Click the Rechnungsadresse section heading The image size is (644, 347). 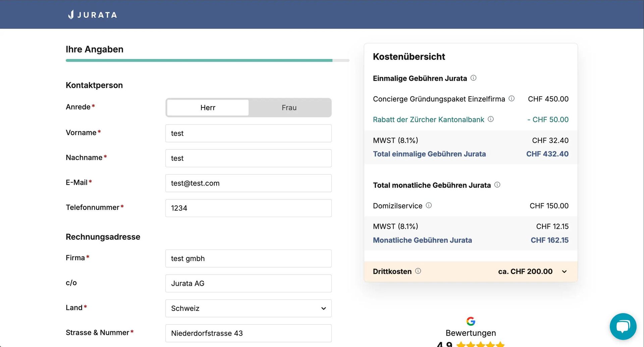[103, 237]
